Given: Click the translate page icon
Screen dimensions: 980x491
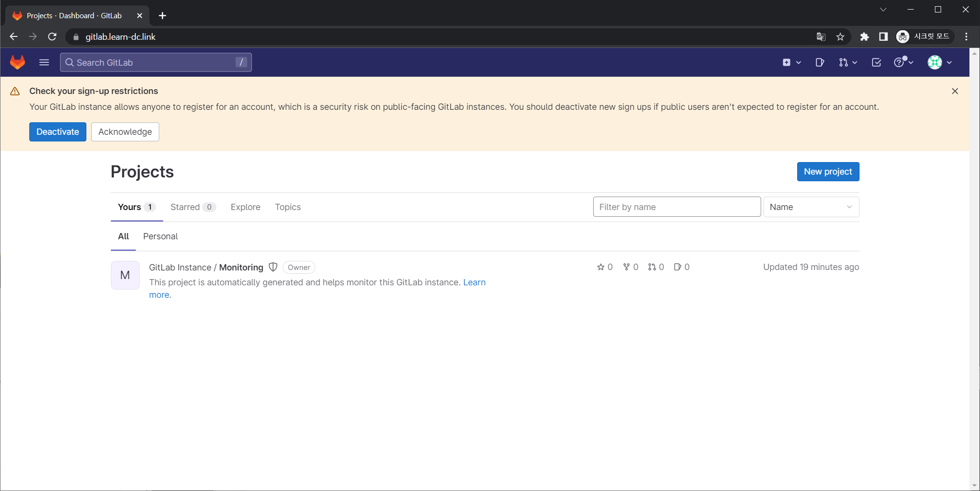Looking at the screenshot, I should (821, 37).
